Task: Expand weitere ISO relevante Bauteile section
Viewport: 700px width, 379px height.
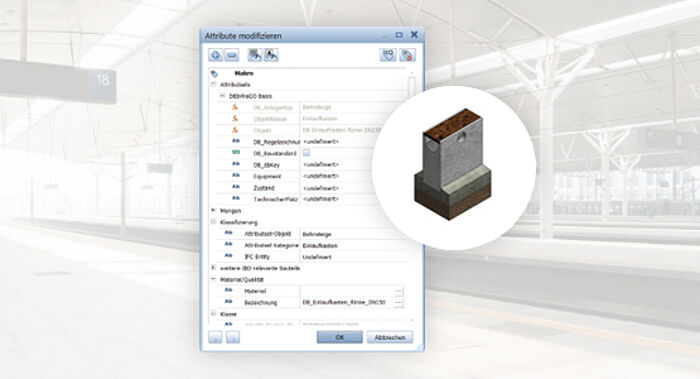Action: point(213,268)
